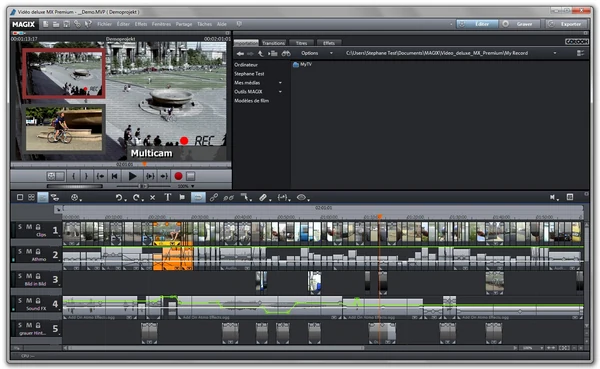Click the Graver button
Screen dimensions: 600x369
coord(520,24)
